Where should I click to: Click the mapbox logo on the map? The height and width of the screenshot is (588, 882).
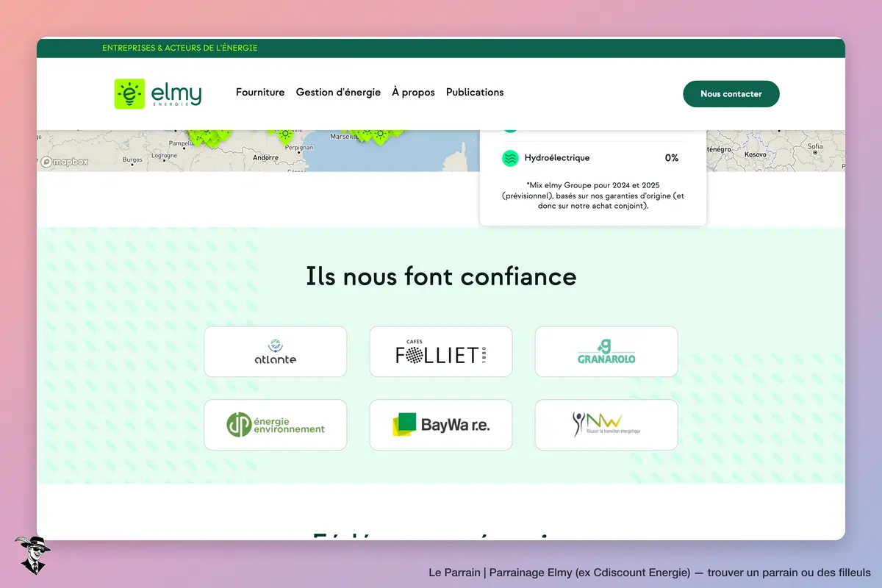(x=65, y=162)
